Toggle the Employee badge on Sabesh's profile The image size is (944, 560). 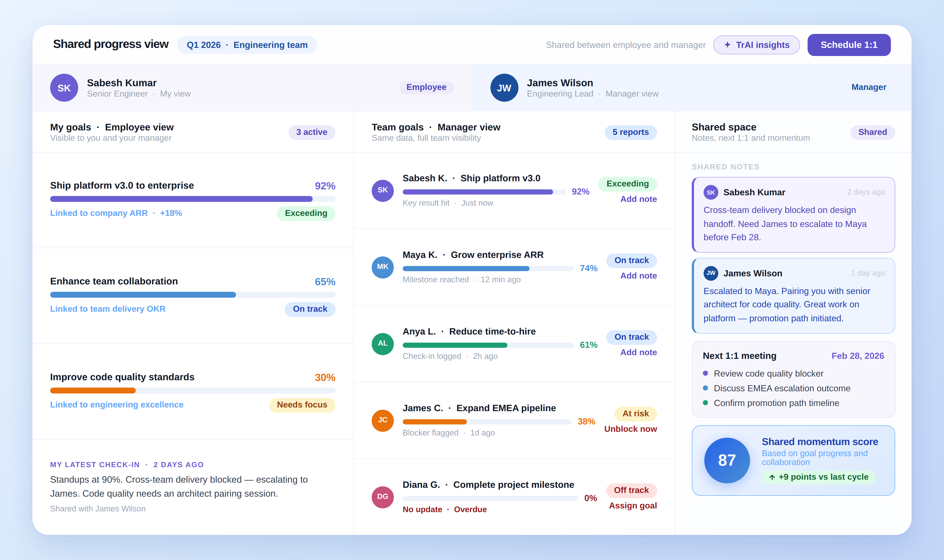pos(427,87)
